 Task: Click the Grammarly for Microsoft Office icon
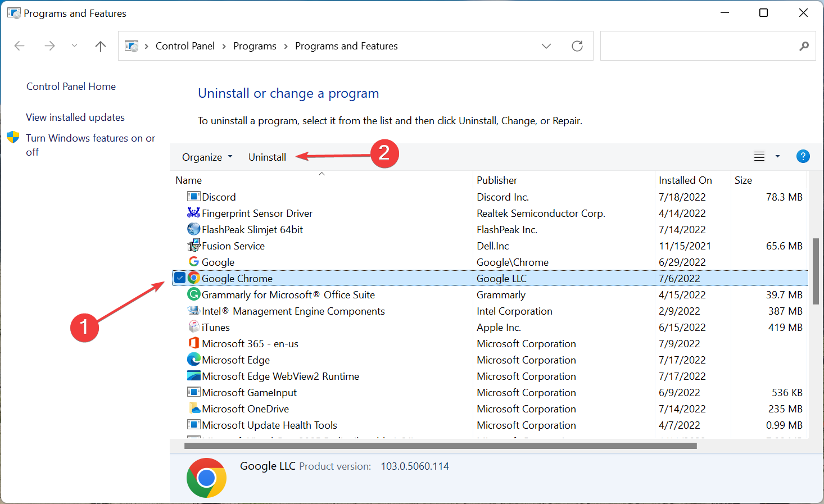(x=193, y=294)
